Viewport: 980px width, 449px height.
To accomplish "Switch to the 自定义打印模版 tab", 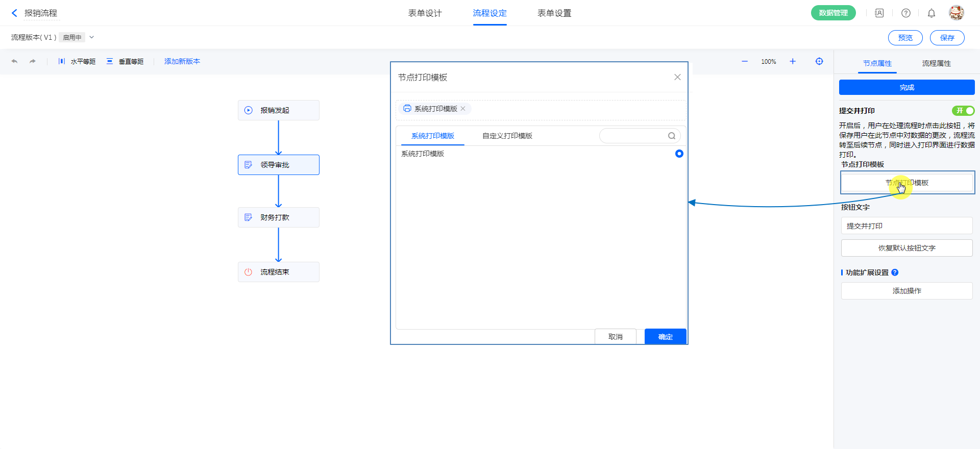I will tap(507, 136).
